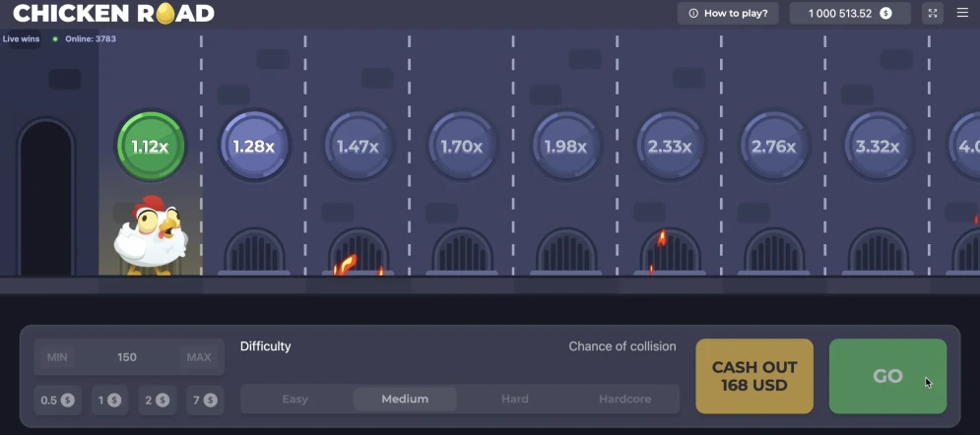Click the Online: 3783 status text
This screenshot has width=980, height=435.
[x=90, y=38]
